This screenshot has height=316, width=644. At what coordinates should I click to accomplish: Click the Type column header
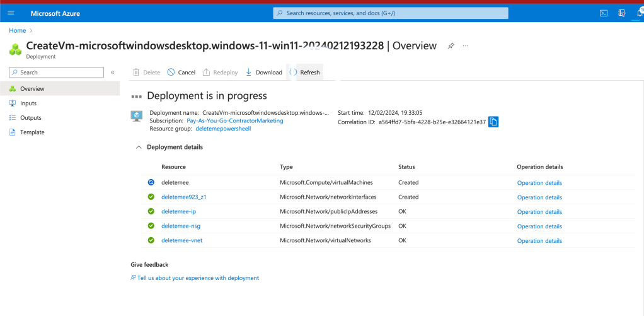point(286,167)
